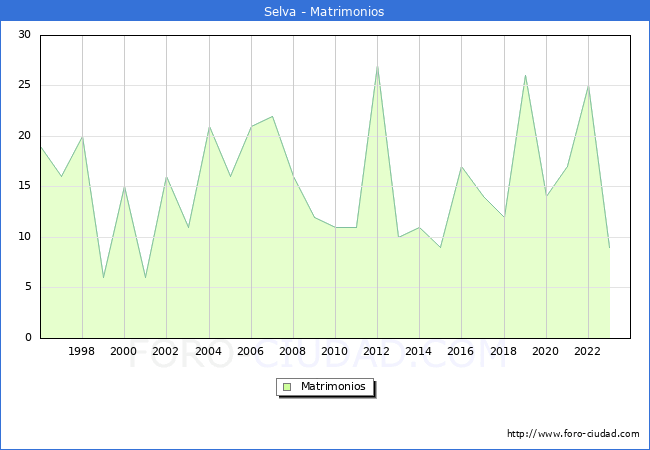The image size is (650, 450).
Task: Click the 25 y-axis label
Action: click(24, 85)
